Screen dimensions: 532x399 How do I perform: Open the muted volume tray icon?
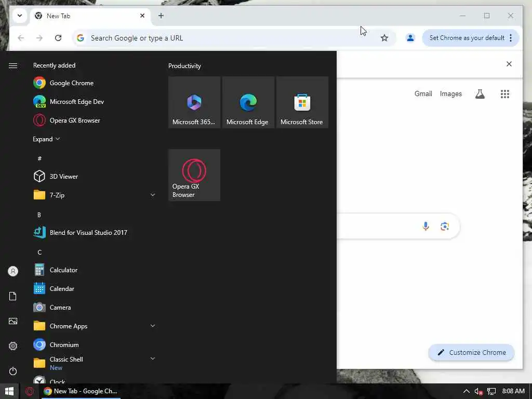(x=478, y=392)
